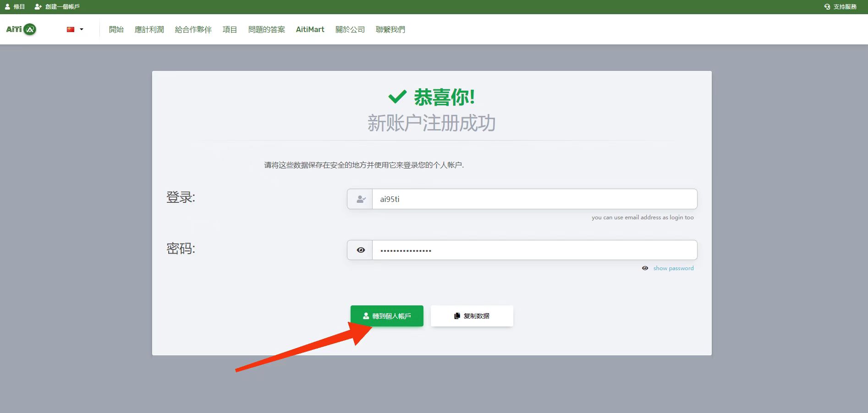Click the 支持服務 link
Screen dimensions: 868x413
click(845, 6)
